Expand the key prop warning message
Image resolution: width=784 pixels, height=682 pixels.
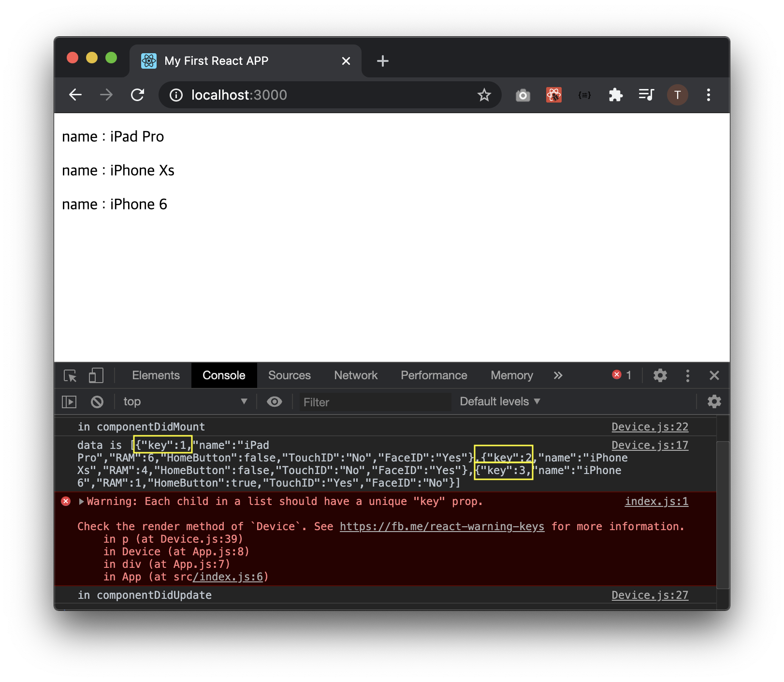[82, 502]
